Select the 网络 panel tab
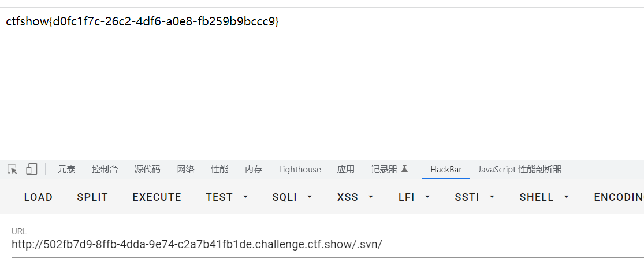Screen dimensions: 644x265 click(x=185, y=170)
